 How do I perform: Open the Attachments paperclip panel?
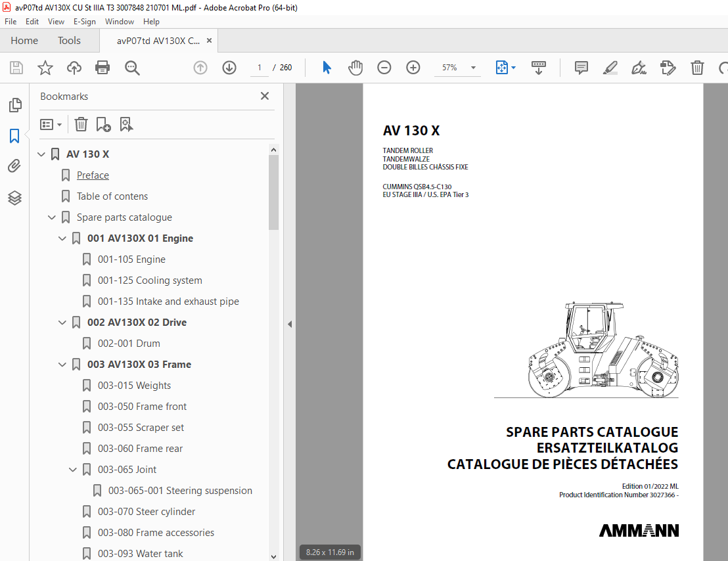14,166
